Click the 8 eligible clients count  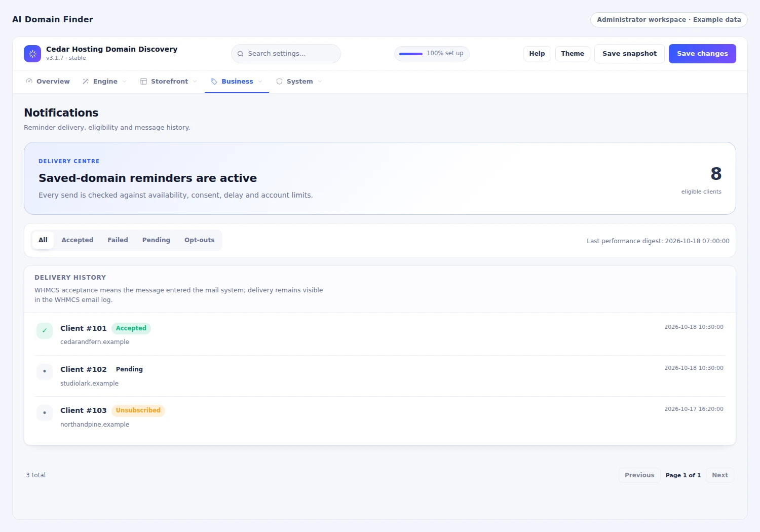(716, 174)
